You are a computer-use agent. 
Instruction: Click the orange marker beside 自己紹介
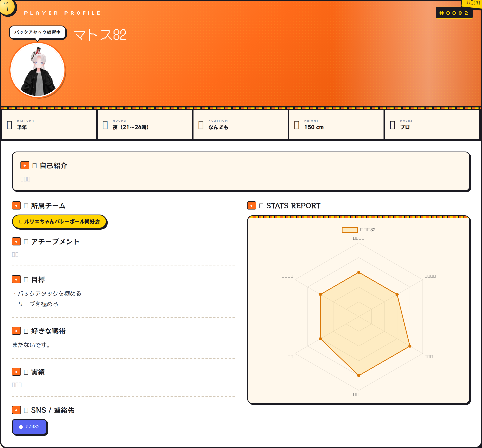point(25,165)
